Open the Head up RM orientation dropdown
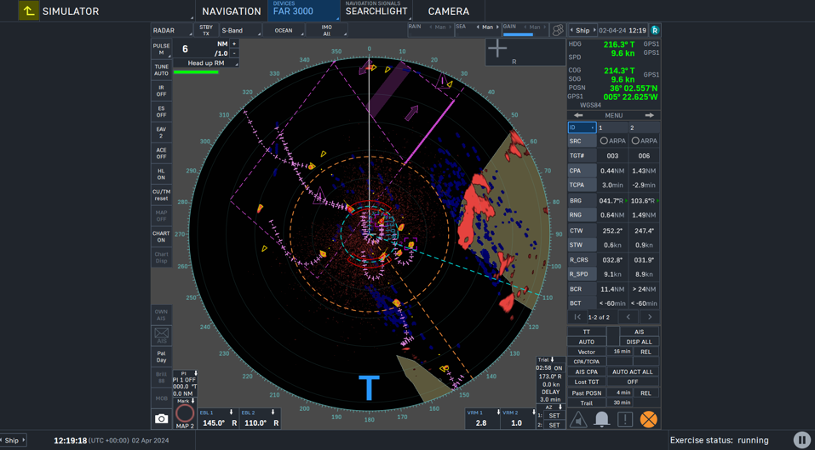The width and height of the screenshot is (816, 452). pos(206,63)
